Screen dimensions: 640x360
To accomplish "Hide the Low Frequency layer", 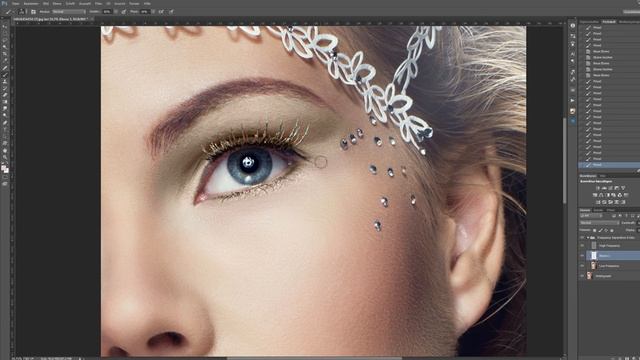I will [582, 266].
